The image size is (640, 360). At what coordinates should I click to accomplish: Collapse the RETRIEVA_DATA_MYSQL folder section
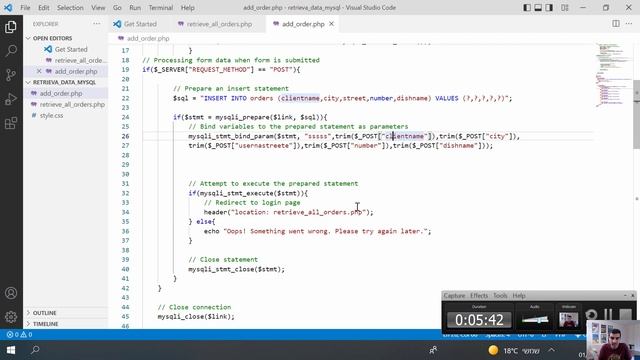[64, 82]
